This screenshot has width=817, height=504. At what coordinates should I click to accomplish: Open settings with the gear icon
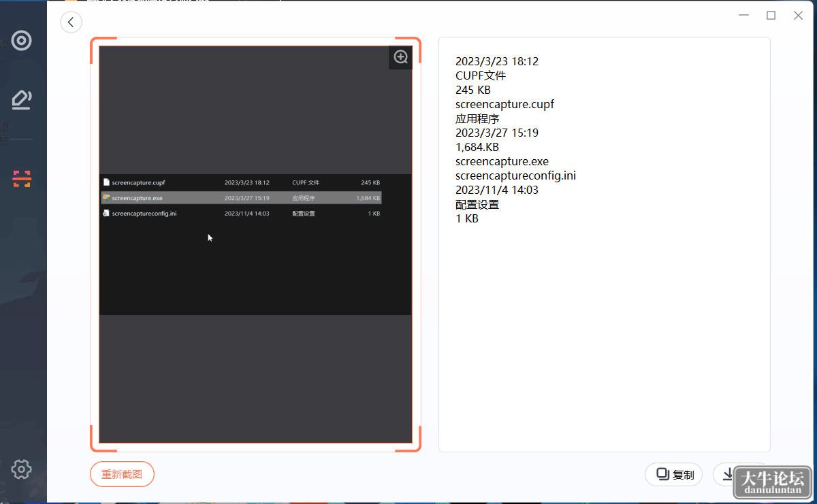click(21, 469)
